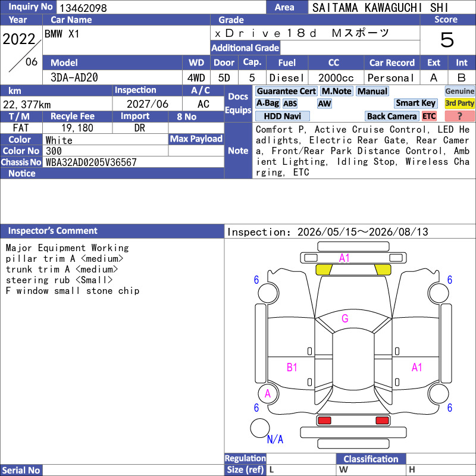This screenshot has height=476, width=476.
Task: Select the HDD Navi badge
Action: pos(282,116)
